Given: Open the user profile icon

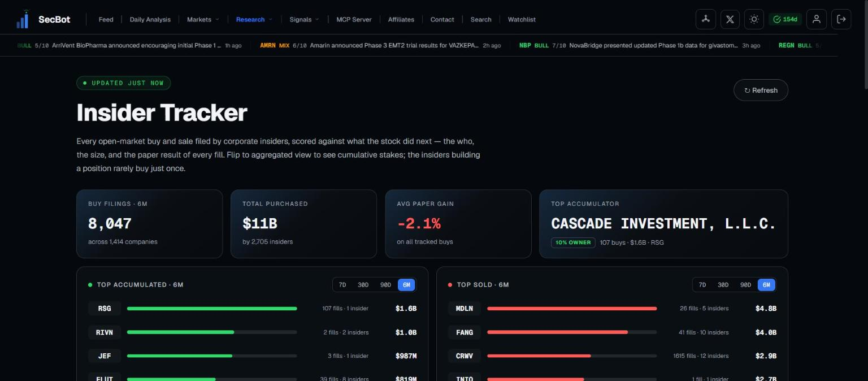Looking at the screenshot, I should [x=817, y=19].
